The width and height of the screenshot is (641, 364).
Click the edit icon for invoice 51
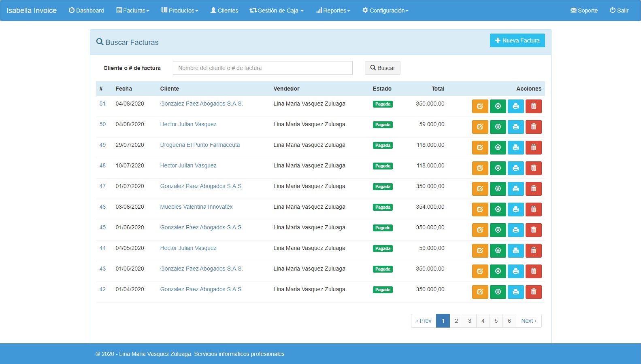[480, 106]
